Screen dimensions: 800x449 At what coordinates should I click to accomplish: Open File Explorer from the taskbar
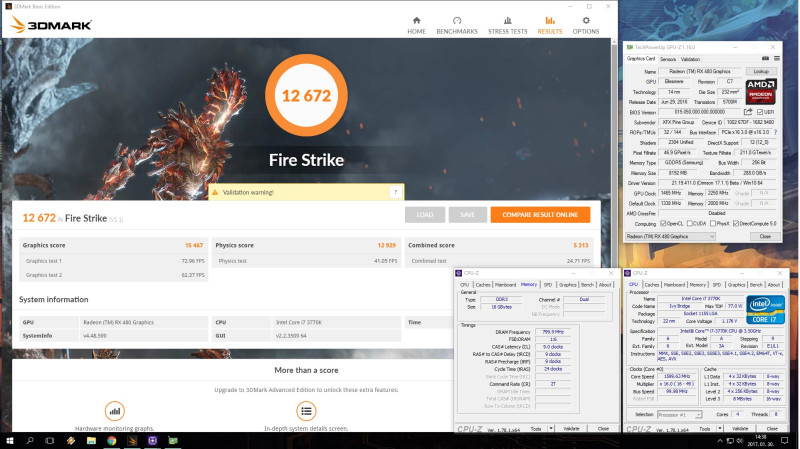click(91, 440)
